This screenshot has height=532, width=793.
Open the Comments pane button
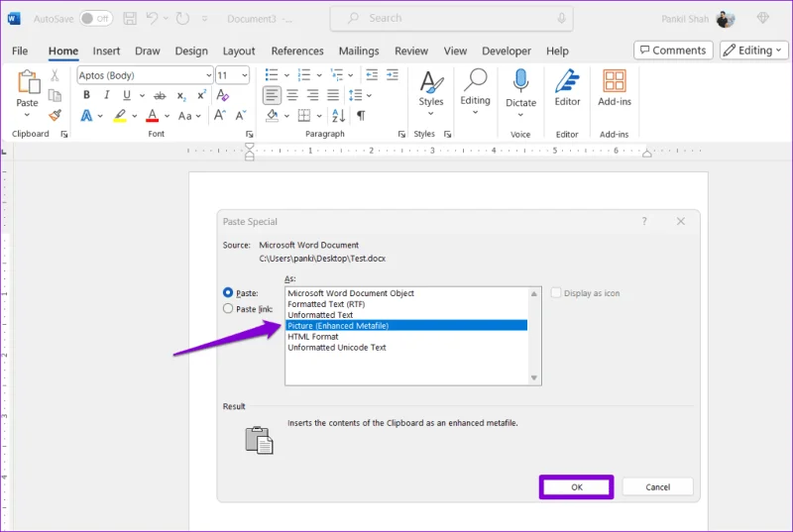(673, 50)
